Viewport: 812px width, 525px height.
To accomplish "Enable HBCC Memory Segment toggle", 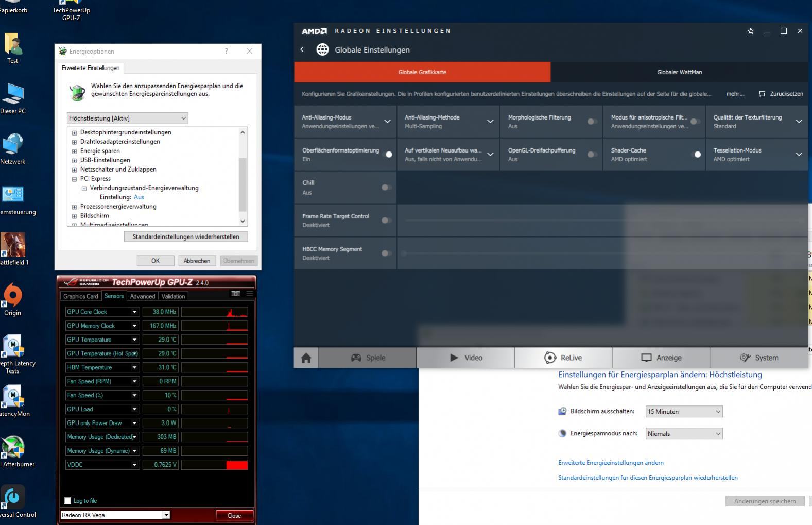I will pos(386,253).
